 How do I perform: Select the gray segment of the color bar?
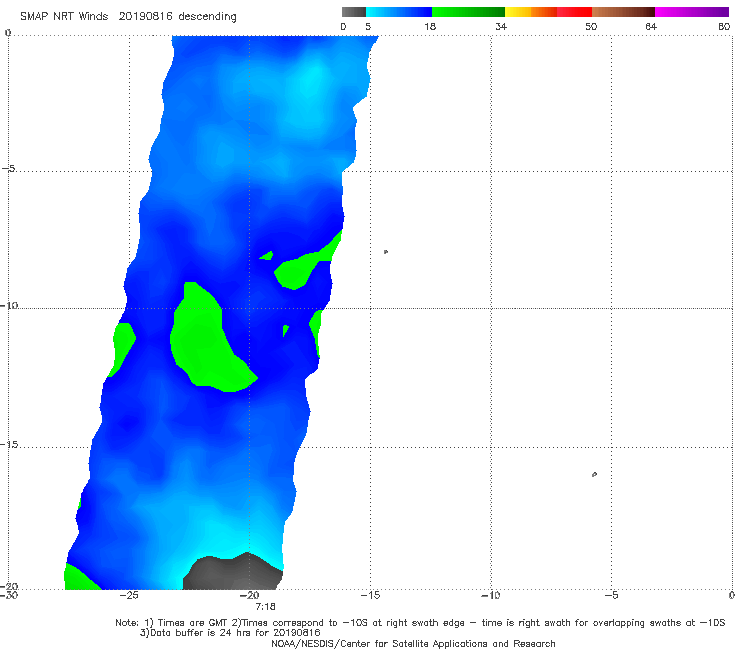click(354, 12)
